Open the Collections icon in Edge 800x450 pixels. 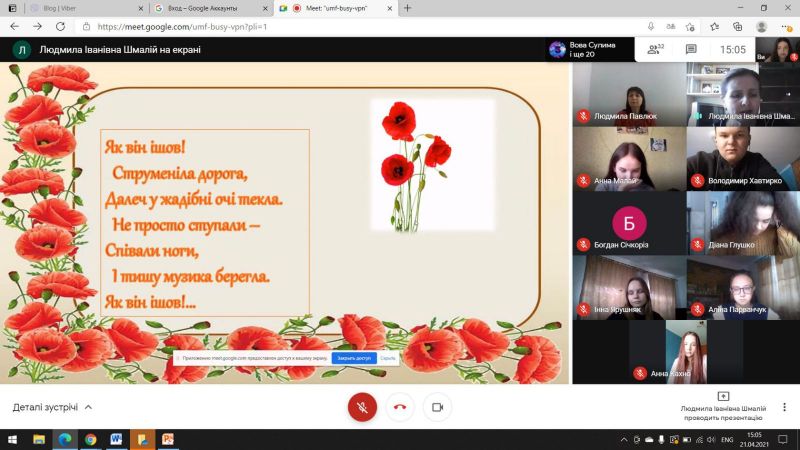[738, 27]
